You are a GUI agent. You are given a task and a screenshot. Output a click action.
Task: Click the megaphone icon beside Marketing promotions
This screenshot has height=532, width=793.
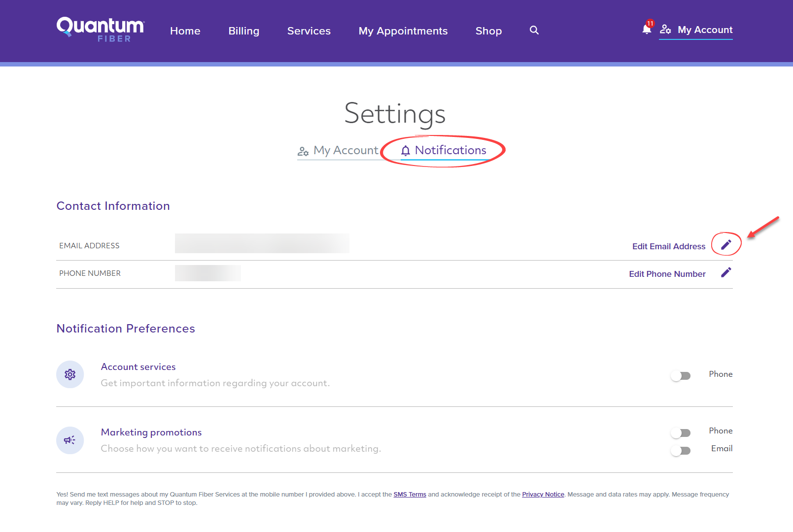coord(70,440)
